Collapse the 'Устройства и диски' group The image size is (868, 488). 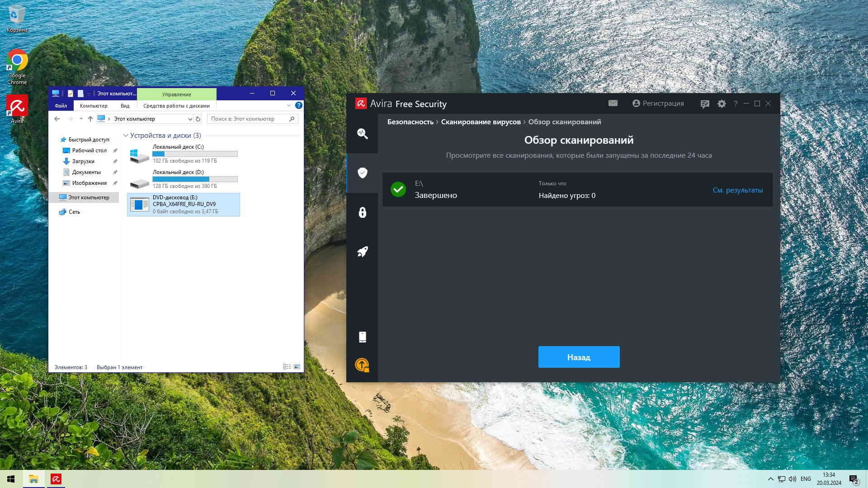pos(126,136)
